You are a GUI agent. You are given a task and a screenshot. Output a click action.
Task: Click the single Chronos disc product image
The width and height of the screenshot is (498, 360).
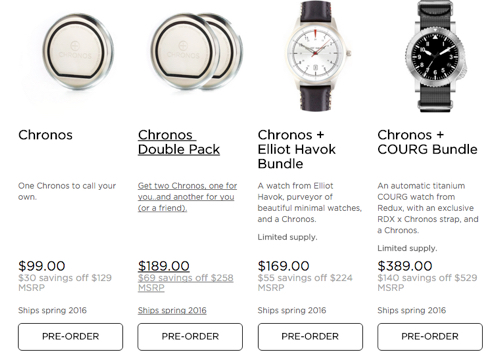[x=78, y=52]
